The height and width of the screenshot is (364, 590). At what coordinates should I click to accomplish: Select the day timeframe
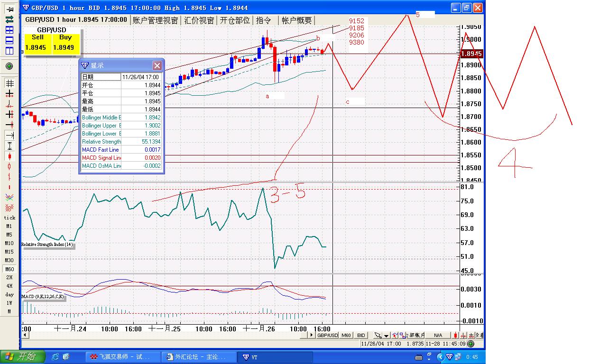pos(9,294)
